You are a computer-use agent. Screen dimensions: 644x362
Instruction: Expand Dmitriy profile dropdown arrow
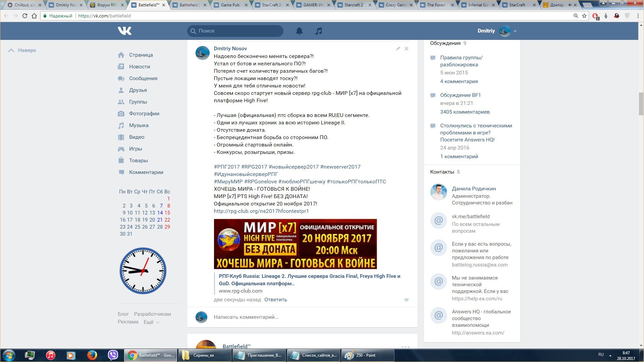coord(515,31)
